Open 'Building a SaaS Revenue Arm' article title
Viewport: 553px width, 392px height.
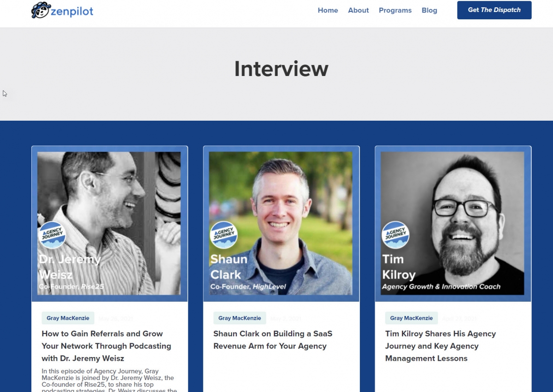(x=272, y=340)
